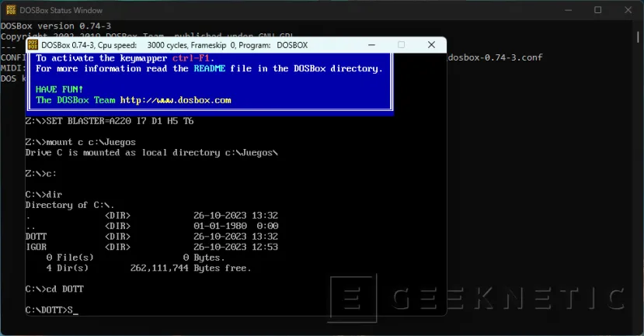Click the SET BLASTER=A220 I7 D1 H5 T6 line
This screenshot has width=644, height=336.
110,121
